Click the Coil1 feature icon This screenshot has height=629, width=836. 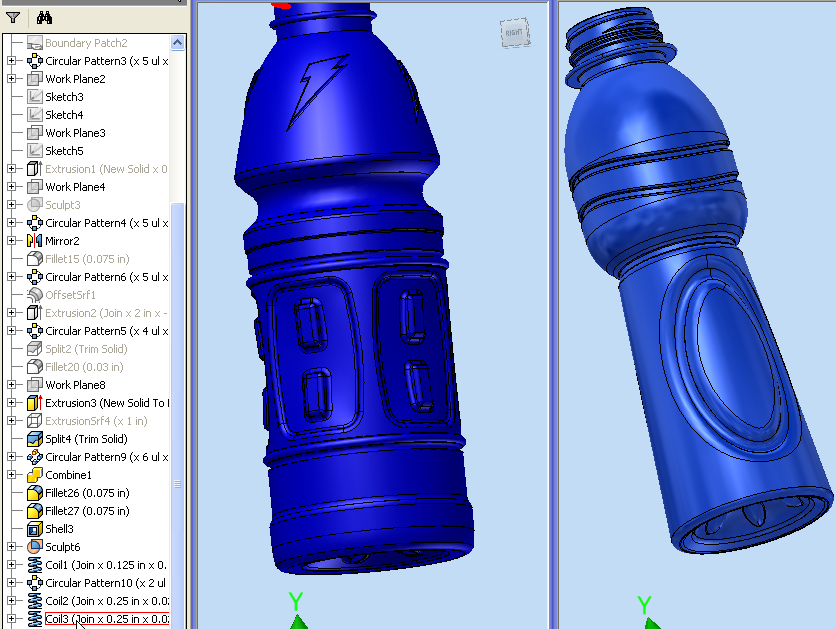[35, 565]
